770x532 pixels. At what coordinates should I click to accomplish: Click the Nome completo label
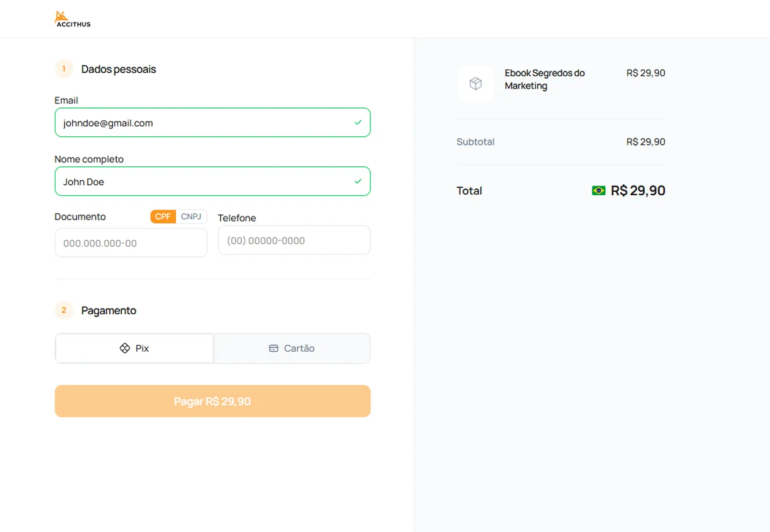point(89,159)
